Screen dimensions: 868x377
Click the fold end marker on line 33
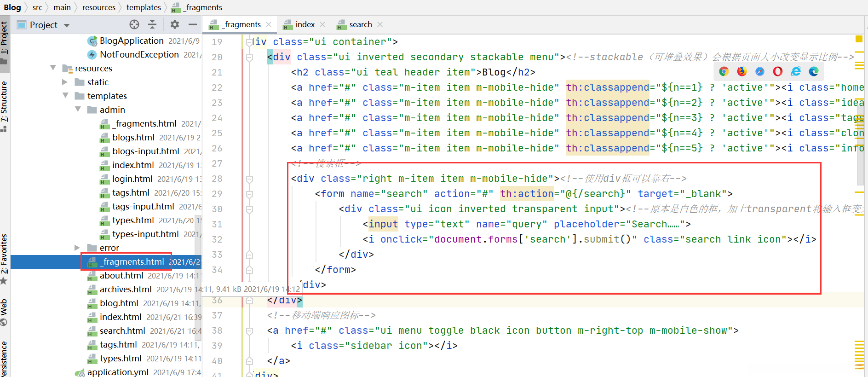[249, 255]
